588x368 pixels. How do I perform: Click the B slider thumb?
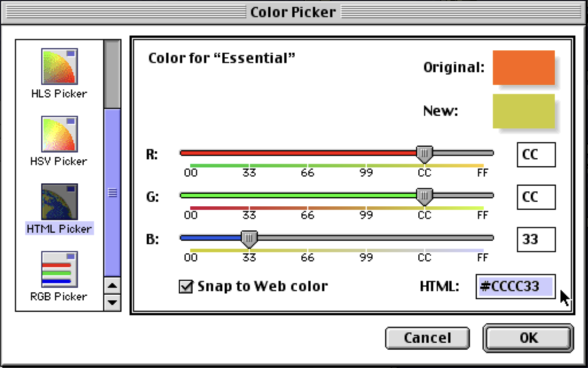tap(249, 237)
